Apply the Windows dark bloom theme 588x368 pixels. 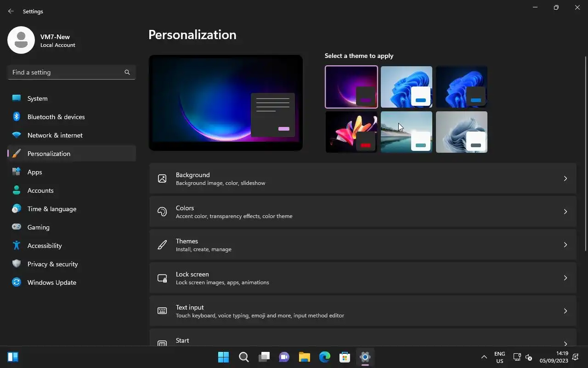(x=462, y=87)
